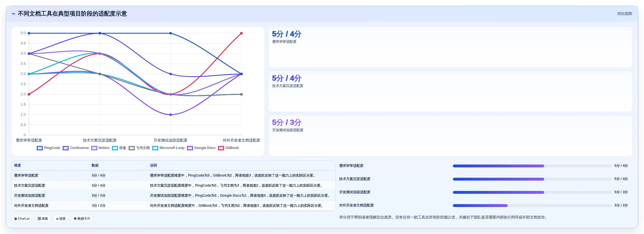Click the 需求评审适配度 row description mentioning GitBook为2
644x234 pixels.
pos(233,175)
